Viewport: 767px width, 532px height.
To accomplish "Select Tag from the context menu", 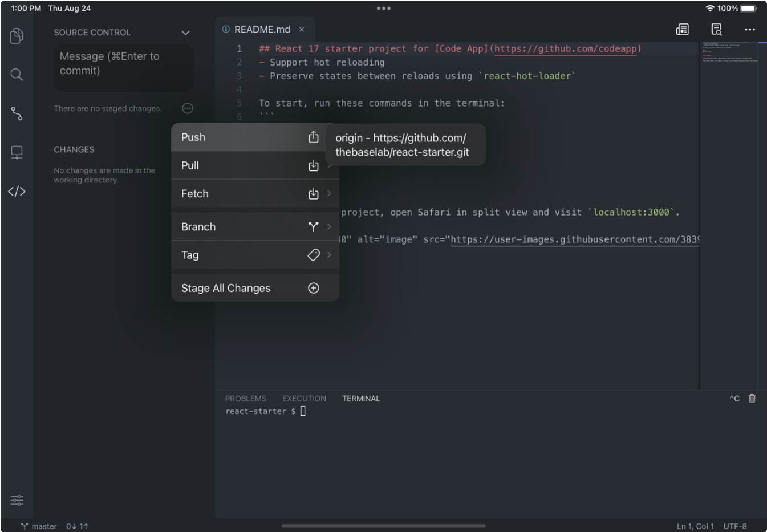I will [255, 255].
